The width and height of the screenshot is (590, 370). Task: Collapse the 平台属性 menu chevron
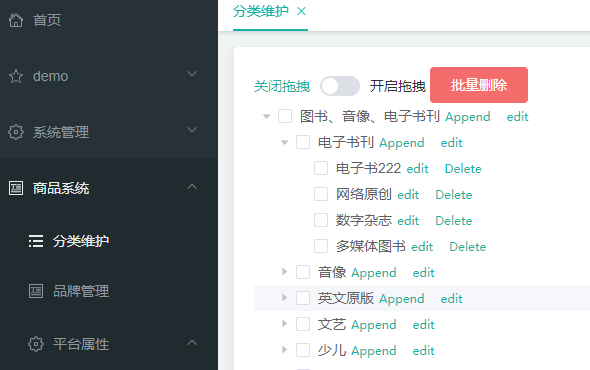tap(192, 342)
